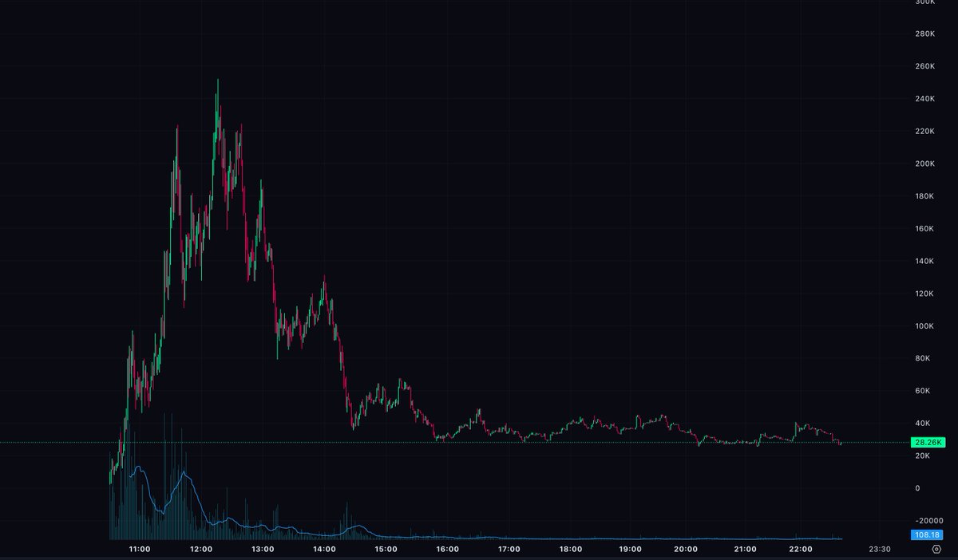958x560 pixels.
Task: Click the 16:00 time axis label
Action: click(x=447, y=550)
